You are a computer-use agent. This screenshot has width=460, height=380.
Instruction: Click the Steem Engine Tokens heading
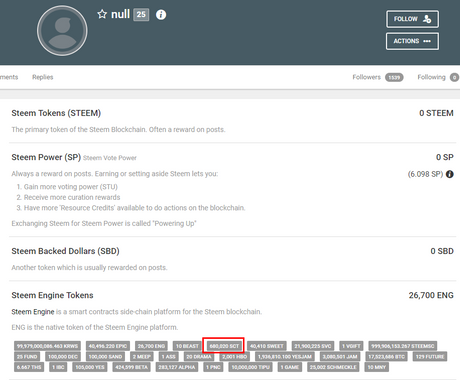(52, 295)
